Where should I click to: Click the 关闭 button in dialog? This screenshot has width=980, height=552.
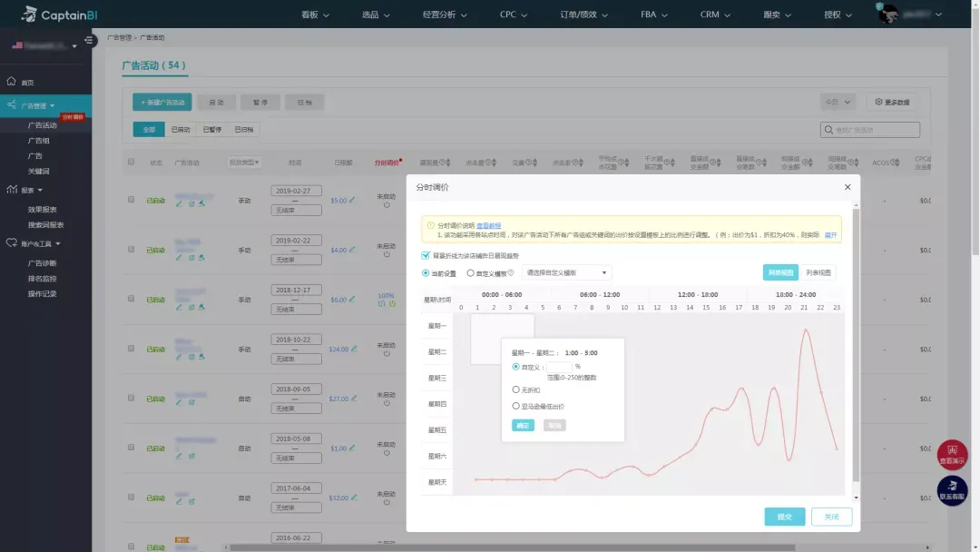(x=831, y=517)
